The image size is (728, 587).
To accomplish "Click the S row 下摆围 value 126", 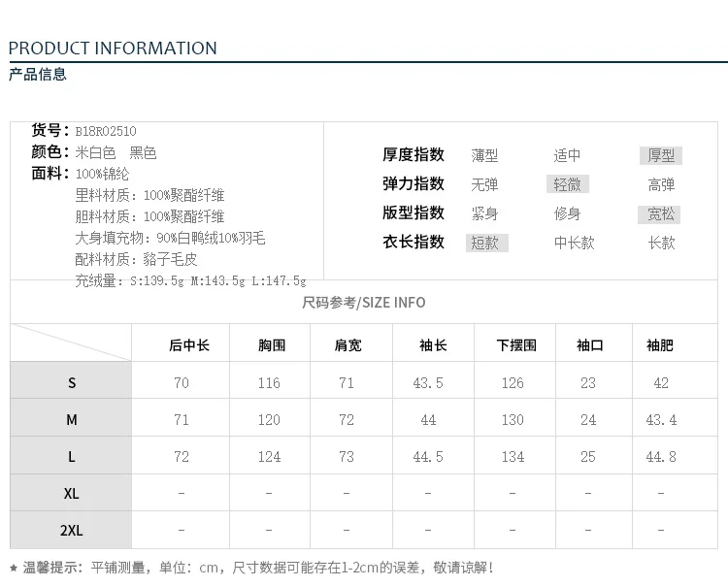I will [x=513, y=383].
